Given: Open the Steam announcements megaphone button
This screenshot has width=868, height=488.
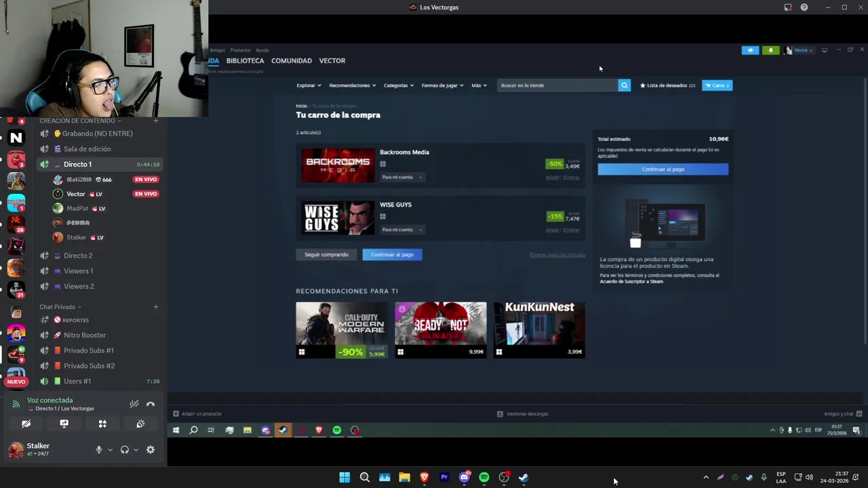Looking at the screenshot, I should pyautogui.click(x=750, y=50).
